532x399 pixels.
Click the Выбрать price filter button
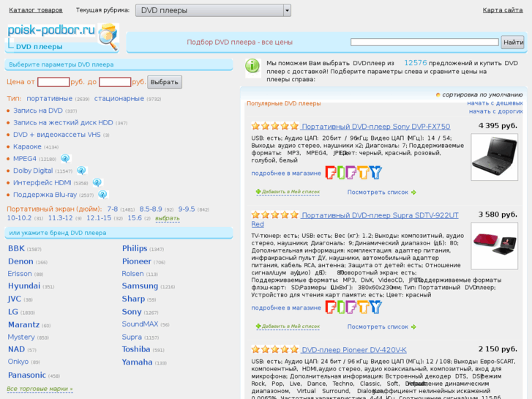tap(165, 82)
